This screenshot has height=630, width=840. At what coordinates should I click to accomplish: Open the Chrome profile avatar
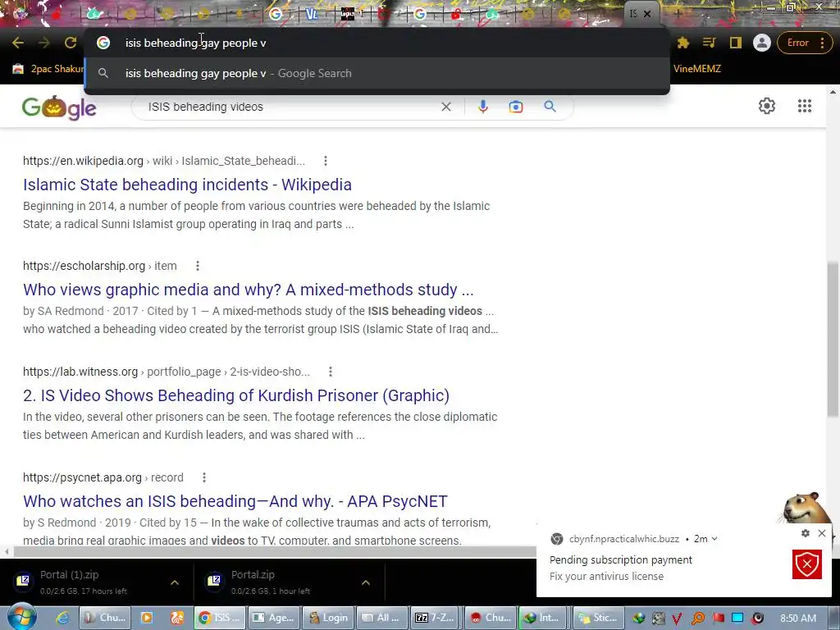coord(762,43)
